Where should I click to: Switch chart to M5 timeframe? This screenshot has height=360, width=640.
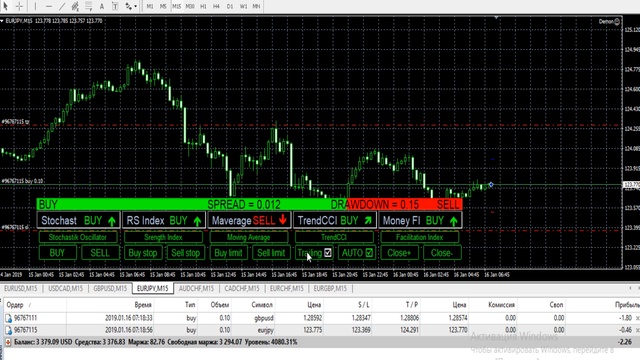pos(163,6)
